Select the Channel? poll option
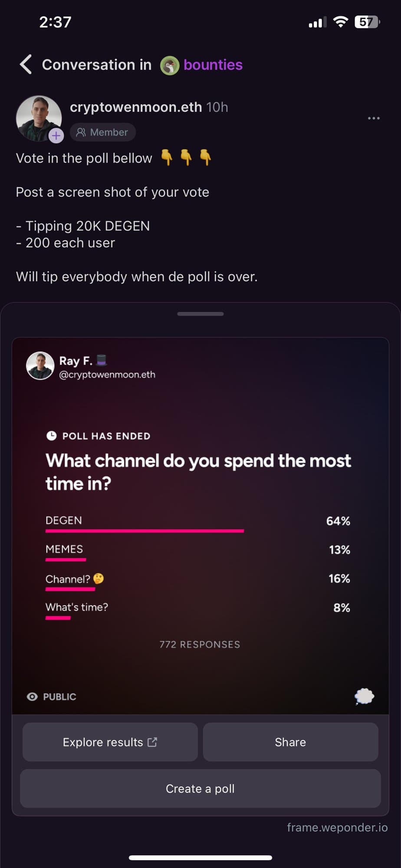This screenshot has height=868, width=401. 198,581
